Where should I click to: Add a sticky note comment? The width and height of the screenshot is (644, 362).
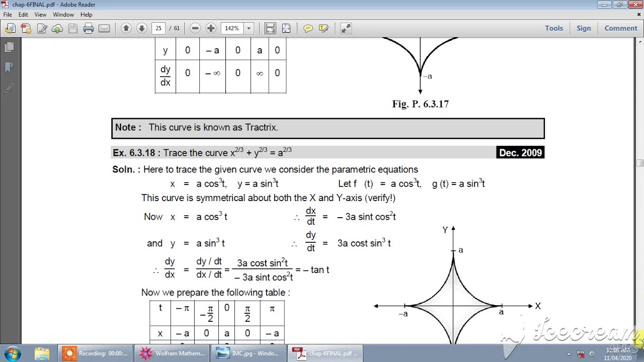tap(308, 28)
